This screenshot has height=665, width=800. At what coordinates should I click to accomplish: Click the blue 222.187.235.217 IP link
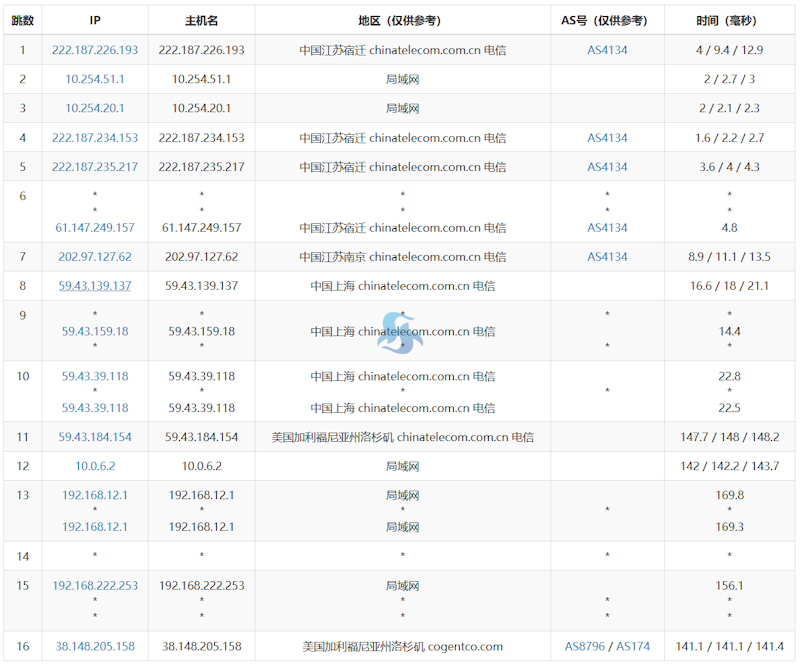[x=95, y=167]
